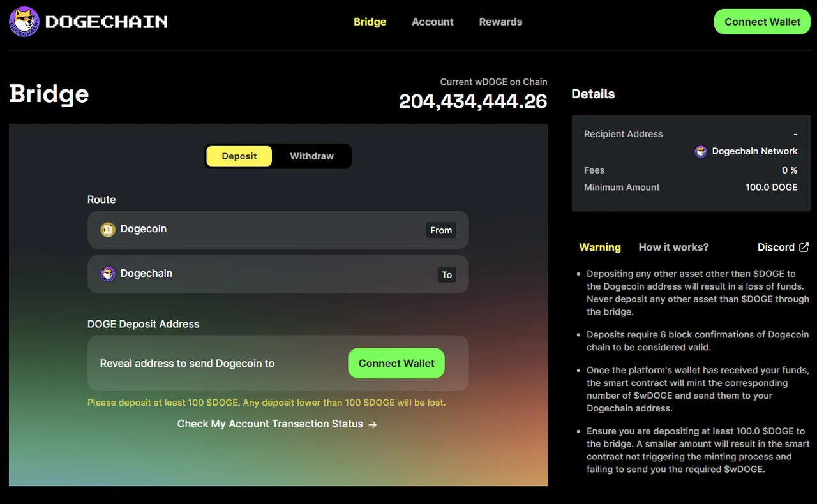Select the Dogechain To route row
Viewport: 817px width, 504px height.
click(278, 274)
